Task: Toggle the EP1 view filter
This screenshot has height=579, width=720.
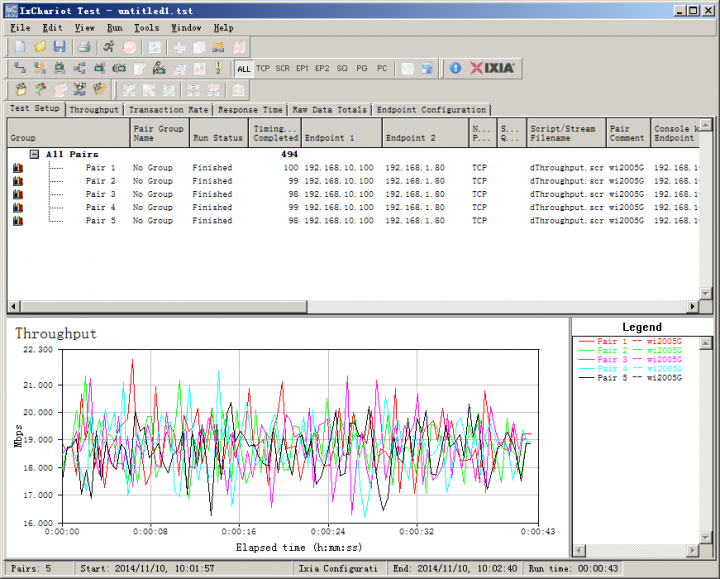Action: coord(302,68)
